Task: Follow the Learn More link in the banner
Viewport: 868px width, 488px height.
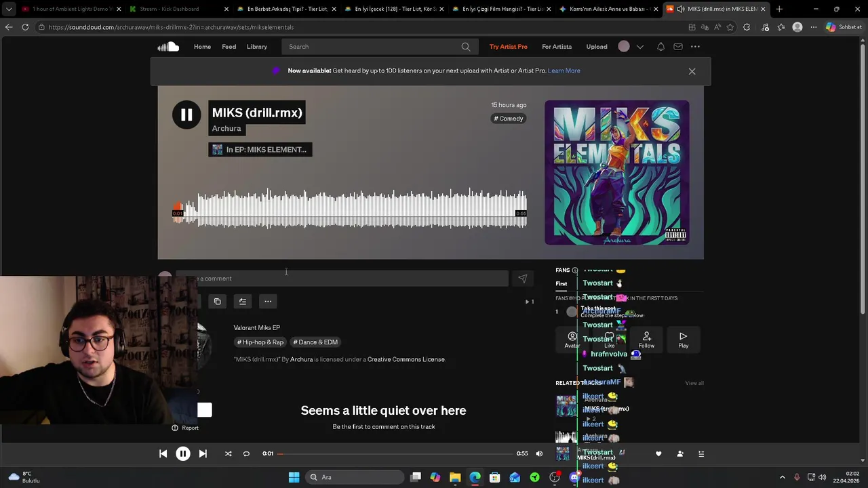Action: [564, 70]
